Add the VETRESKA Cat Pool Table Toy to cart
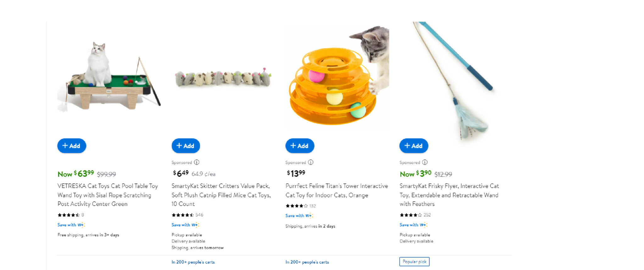644x270 pixels. point(72,146)
